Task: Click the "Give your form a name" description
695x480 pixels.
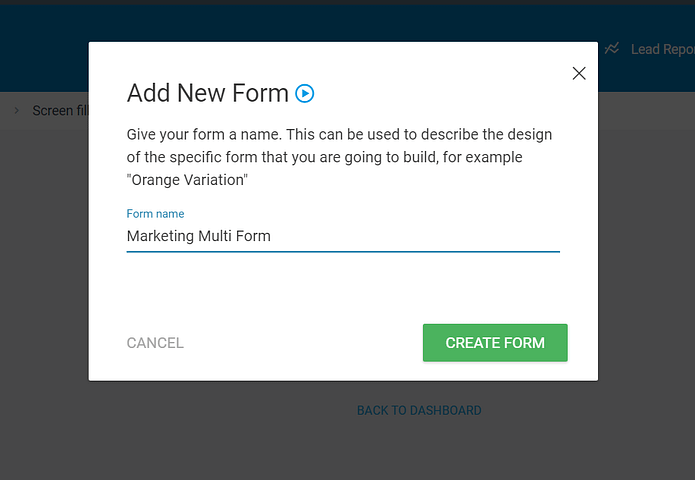Action: pos(339,157)
